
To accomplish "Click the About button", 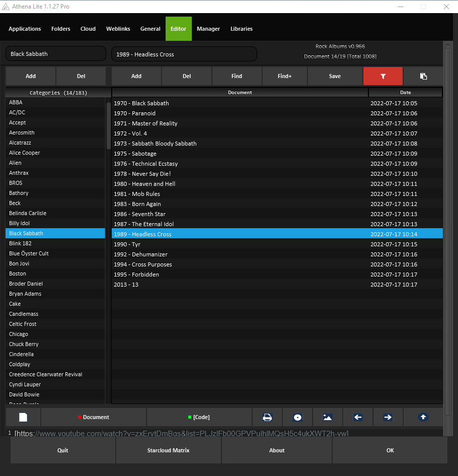I will tap(277, 450).
